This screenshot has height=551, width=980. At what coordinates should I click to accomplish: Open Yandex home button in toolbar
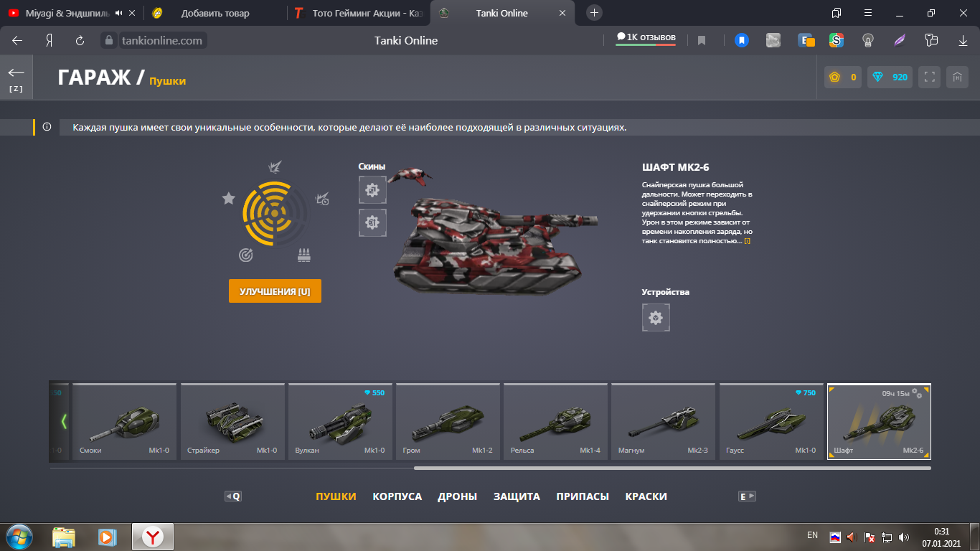coord(49,40)
